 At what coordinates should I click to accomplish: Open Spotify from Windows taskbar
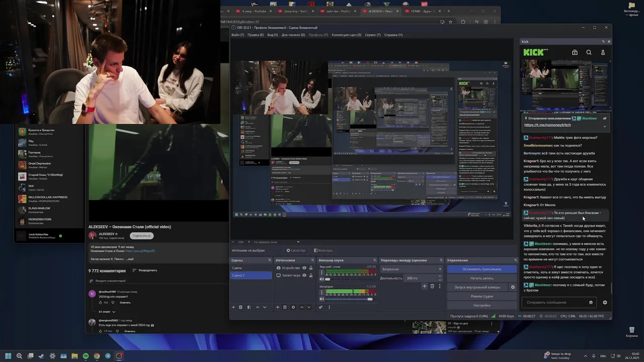[x=86, y=356]
